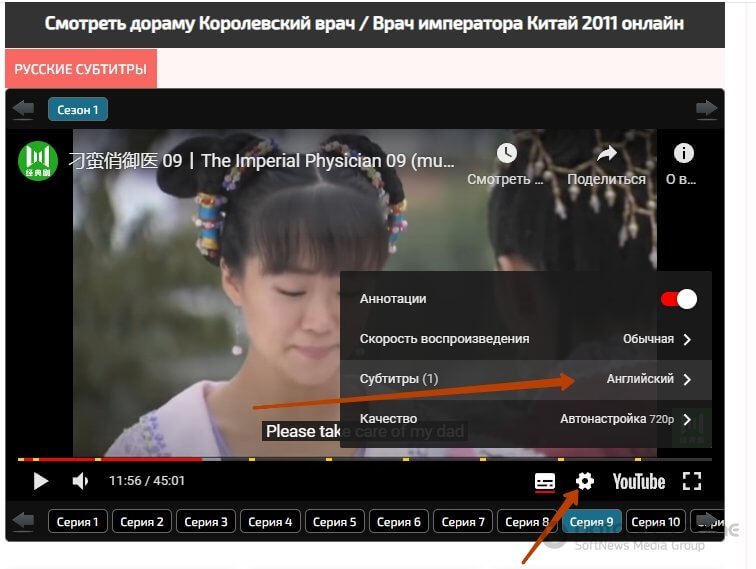Open episode Серия 6
The width and height of the screenshot is (756, 569).
[399, 522]
